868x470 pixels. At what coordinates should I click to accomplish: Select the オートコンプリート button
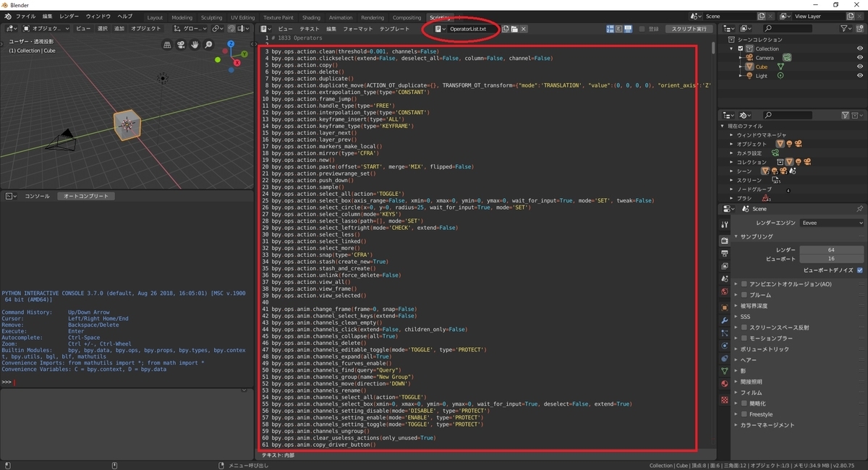[86, 196]
